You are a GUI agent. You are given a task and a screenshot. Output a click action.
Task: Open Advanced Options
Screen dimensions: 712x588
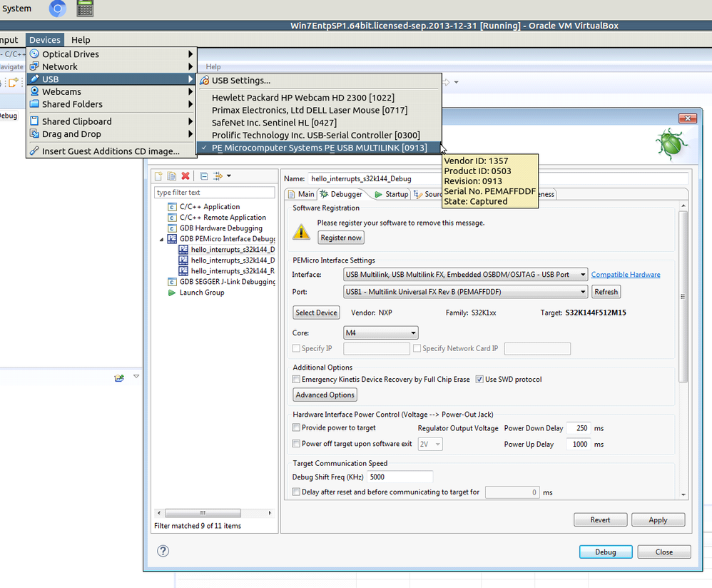click(x=325, y=395)
